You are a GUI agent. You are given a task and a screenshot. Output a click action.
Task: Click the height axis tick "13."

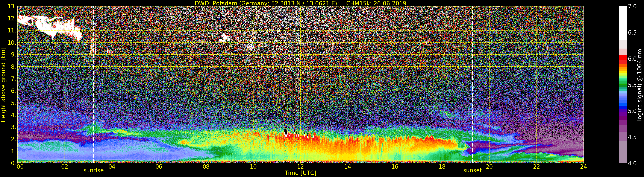coord(12,6)
